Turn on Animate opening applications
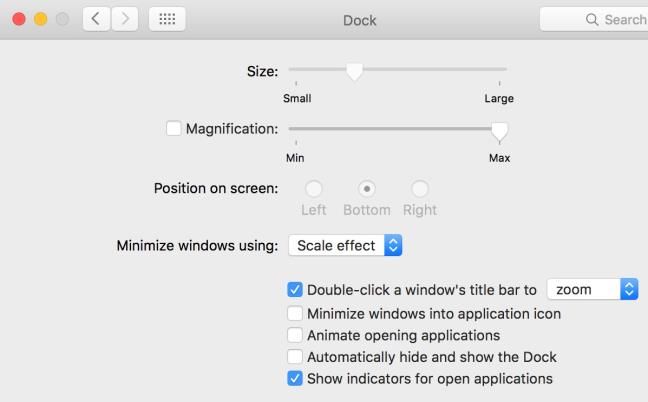The height and width of the screenshot is (402, 648). tap(295, 335)
